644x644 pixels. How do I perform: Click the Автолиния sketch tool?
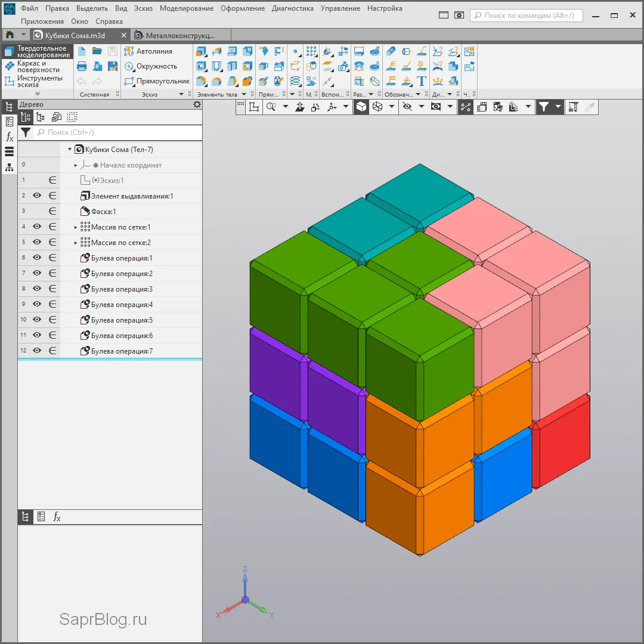(148, 51)
